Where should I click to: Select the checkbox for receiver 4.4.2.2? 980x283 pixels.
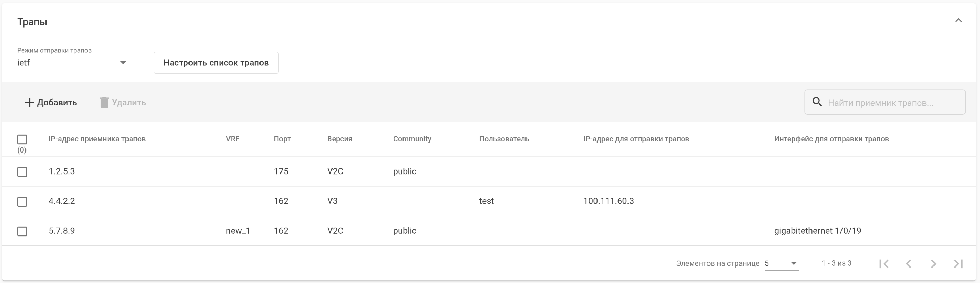[x=22, y=201]
